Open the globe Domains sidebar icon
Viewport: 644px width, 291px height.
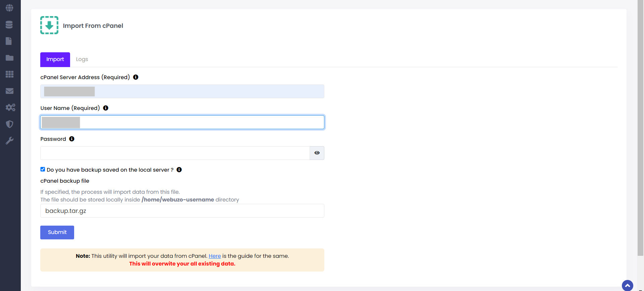pos(9,8)
